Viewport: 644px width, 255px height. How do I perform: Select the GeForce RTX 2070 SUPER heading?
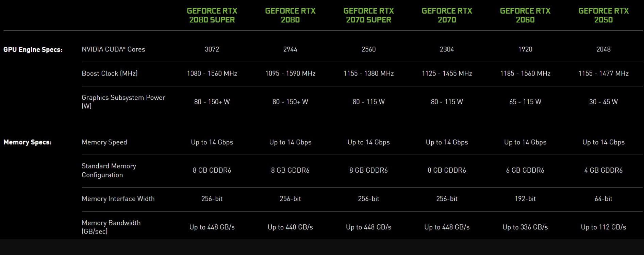(x=368, y=15)
